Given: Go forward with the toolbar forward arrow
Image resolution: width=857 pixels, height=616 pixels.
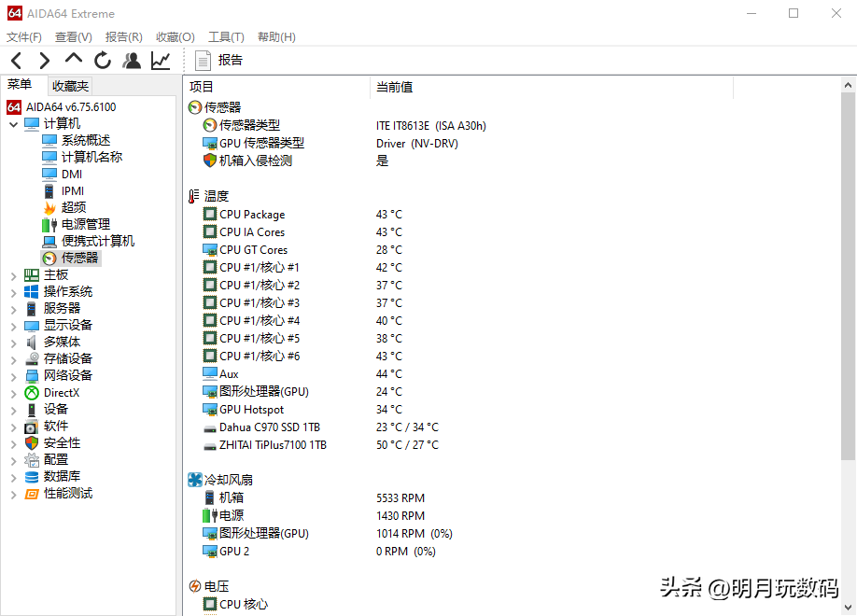Looking at the screenshot, I should pos(45,60).
